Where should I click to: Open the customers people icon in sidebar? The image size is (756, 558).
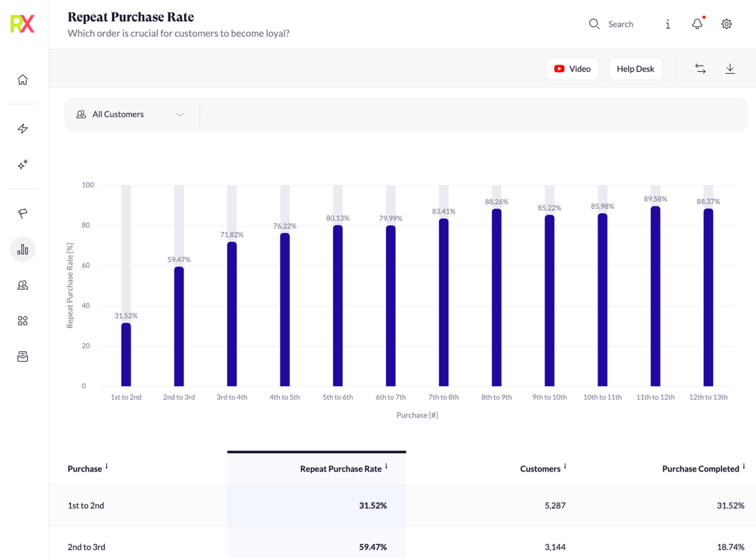pos(23,285)
